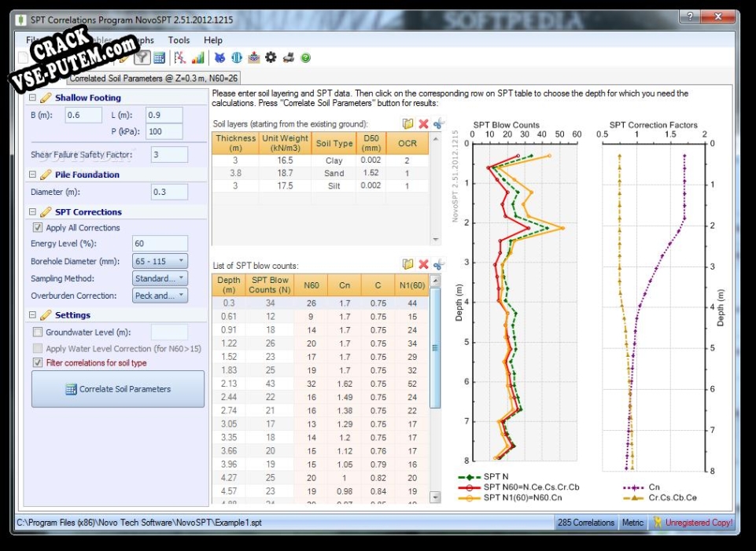Click the Unregistered Copy status bar icon

pos(658,522)
